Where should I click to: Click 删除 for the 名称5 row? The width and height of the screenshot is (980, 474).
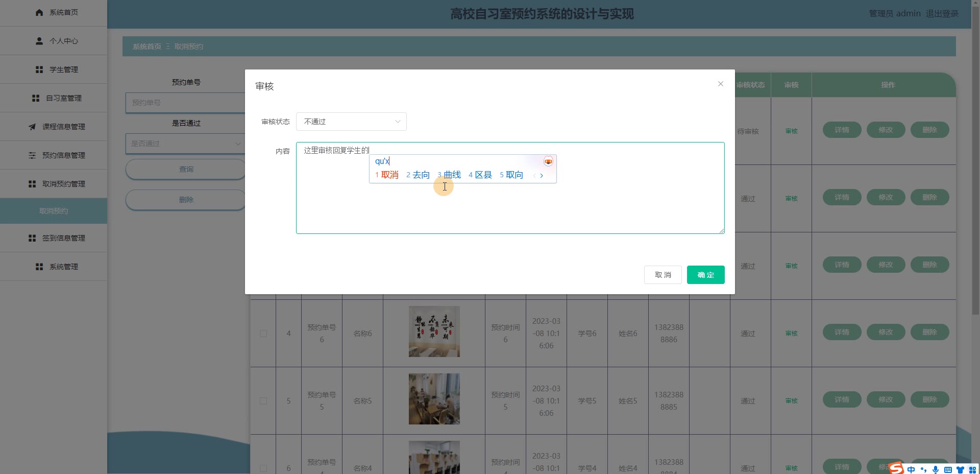point(930,399)
